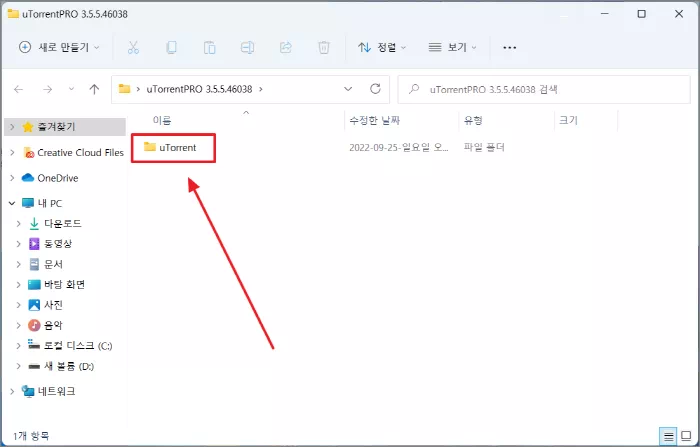The image size is (700, 447).
Task: Expand the Creative Cloud Files node
Action: (x=12, y=152)
